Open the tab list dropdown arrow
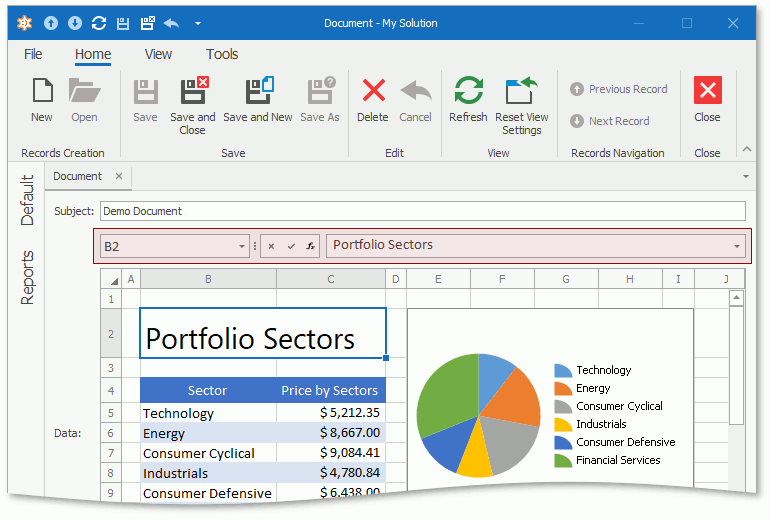 coord(746,176)
